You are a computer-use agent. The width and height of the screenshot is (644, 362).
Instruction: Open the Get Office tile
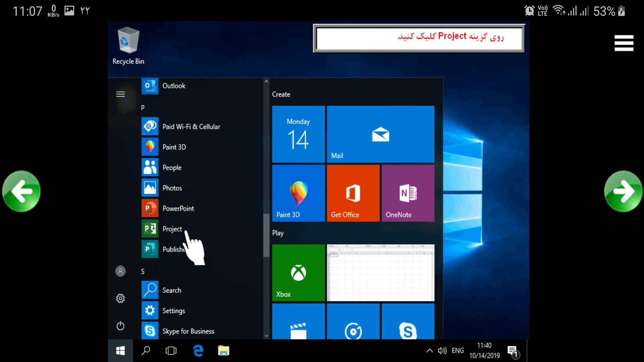[x=353, y=193]
